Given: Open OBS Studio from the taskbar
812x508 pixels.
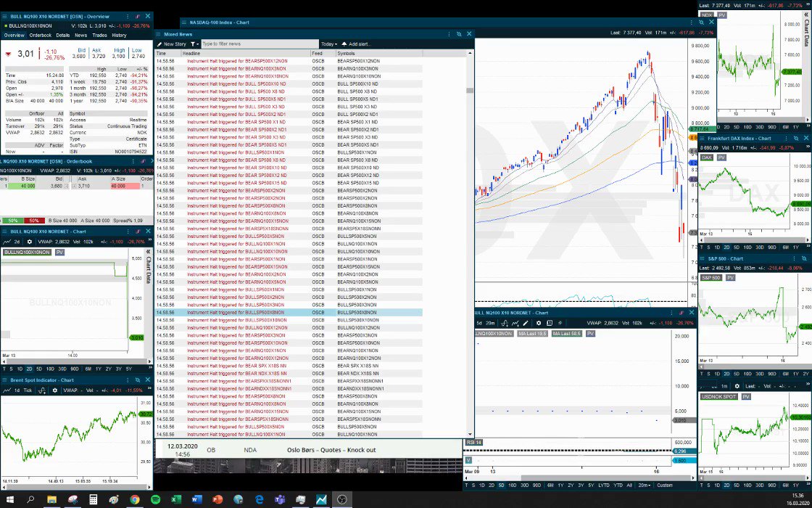Looking at the screenshot, I should 341,500.
